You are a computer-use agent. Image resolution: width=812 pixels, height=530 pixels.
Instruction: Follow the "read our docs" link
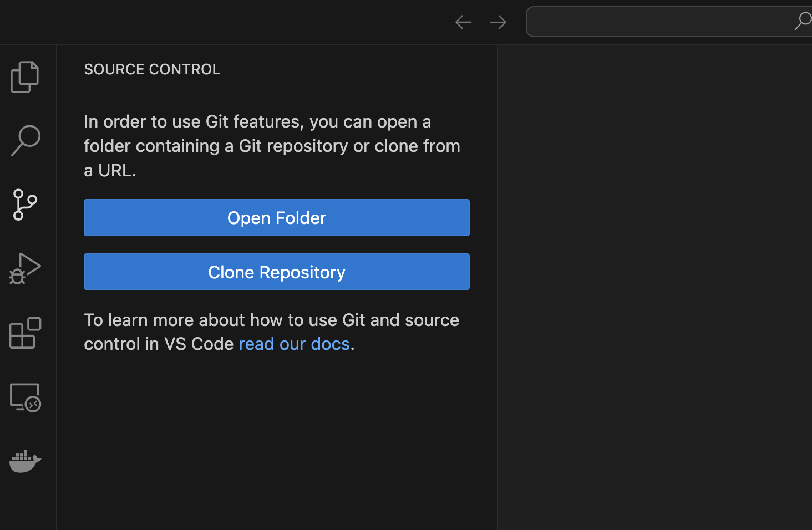coord(294,344)
